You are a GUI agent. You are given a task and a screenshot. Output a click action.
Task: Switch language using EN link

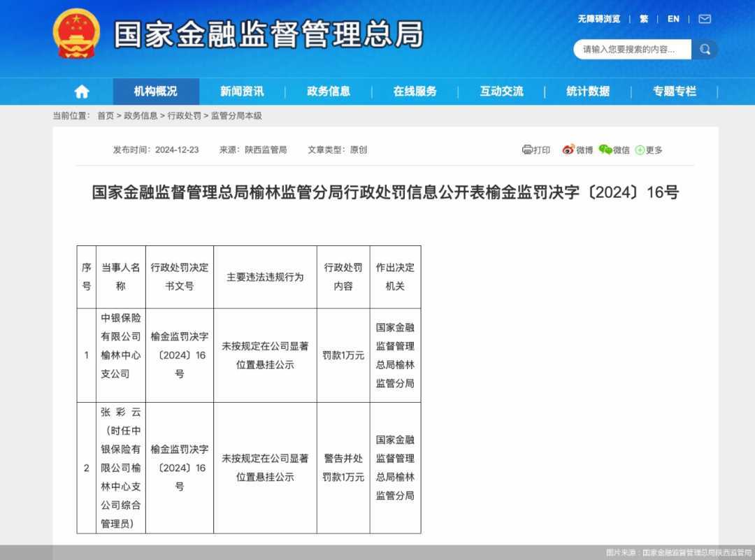[x=673, y=19]
